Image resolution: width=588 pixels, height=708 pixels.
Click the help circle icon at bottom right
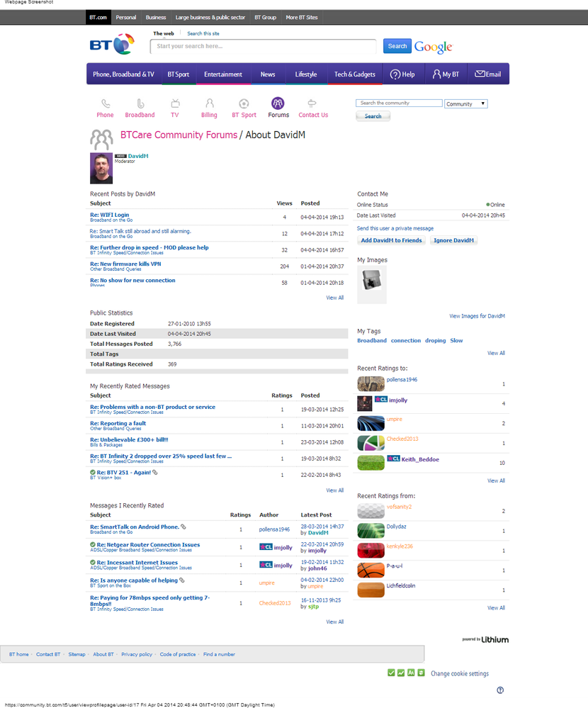(x=500, y=690)
